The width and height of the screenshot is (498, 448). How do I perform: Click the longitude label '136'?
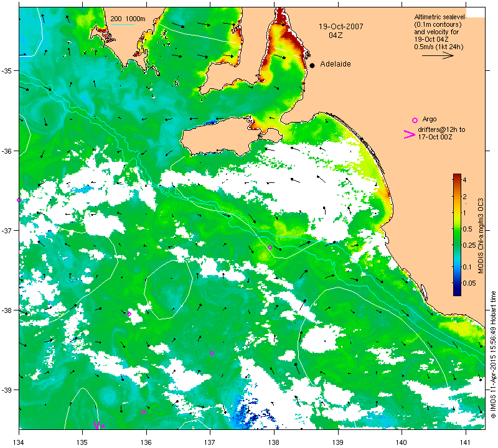146,442
